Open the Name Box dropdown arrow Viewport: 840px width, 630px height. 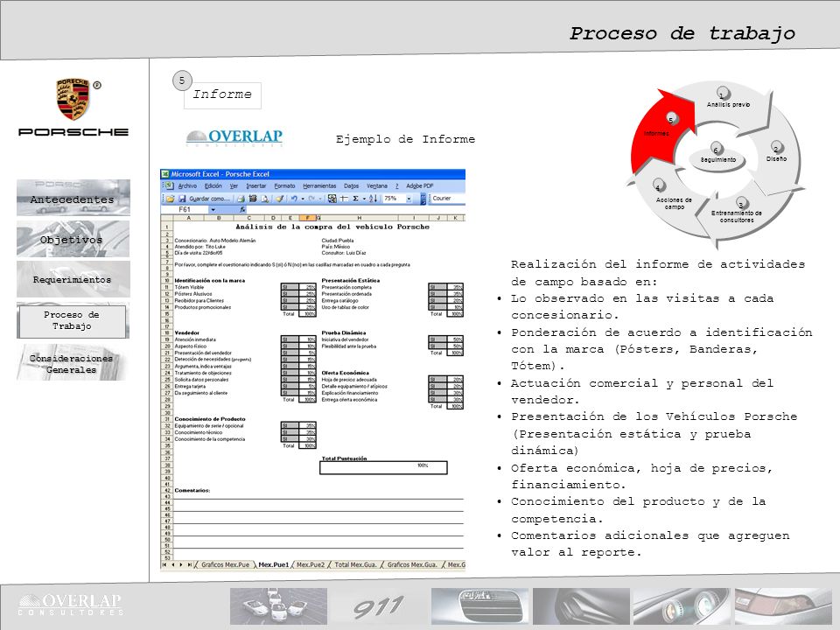pos(213,209)
